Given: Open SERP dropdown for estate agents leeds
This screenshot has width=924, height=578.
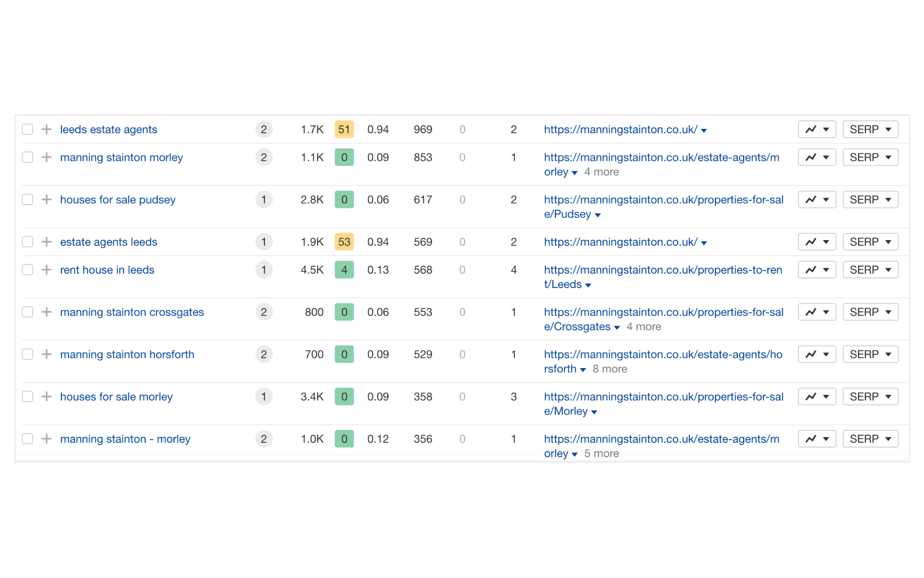Looking at the screenshot, I should pos(870,242).
